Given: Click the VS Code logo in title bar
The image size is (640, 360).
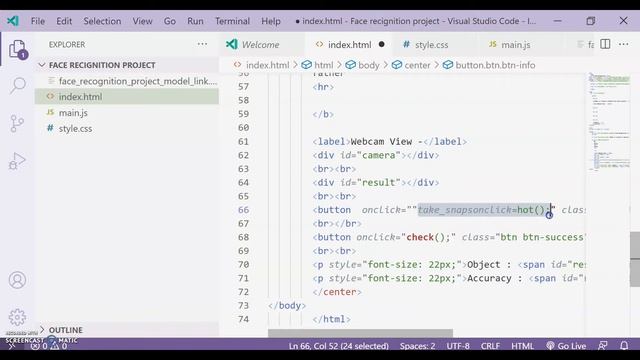Looking at the screenshot, I should click(13, 21).
